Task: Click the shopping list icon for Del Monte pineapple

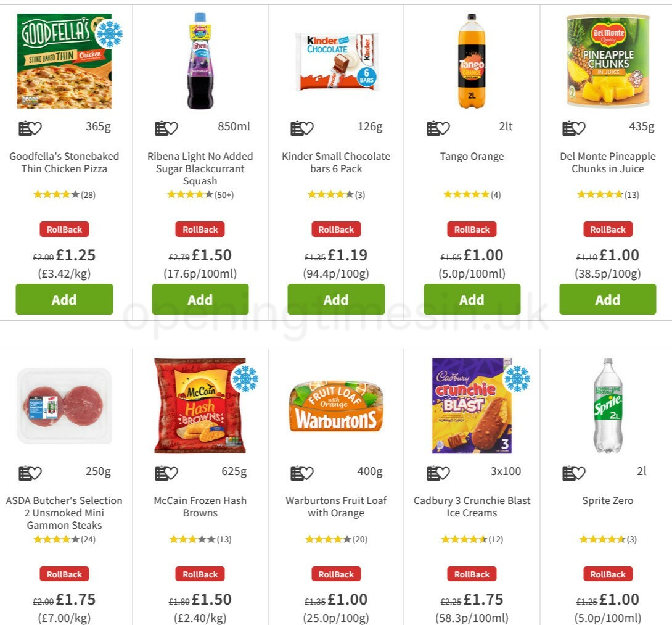Action: point(569,128)
